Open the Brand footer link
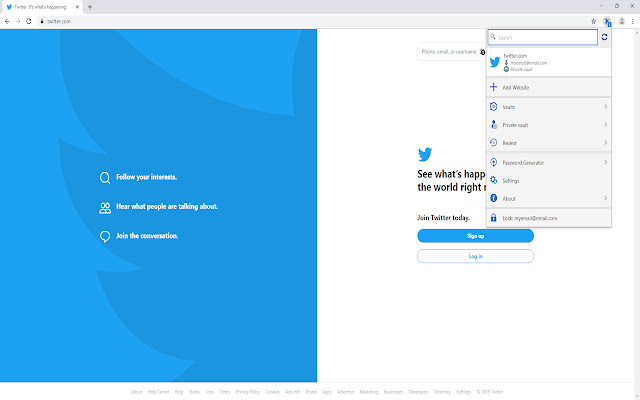Screen dimensions: 640x400 (311, 392)
